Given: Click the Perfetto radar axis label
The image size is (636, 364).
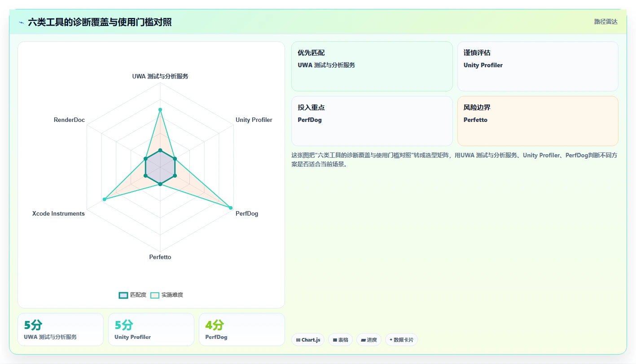Looking at the screenshot, I should (x=160, y=257).
